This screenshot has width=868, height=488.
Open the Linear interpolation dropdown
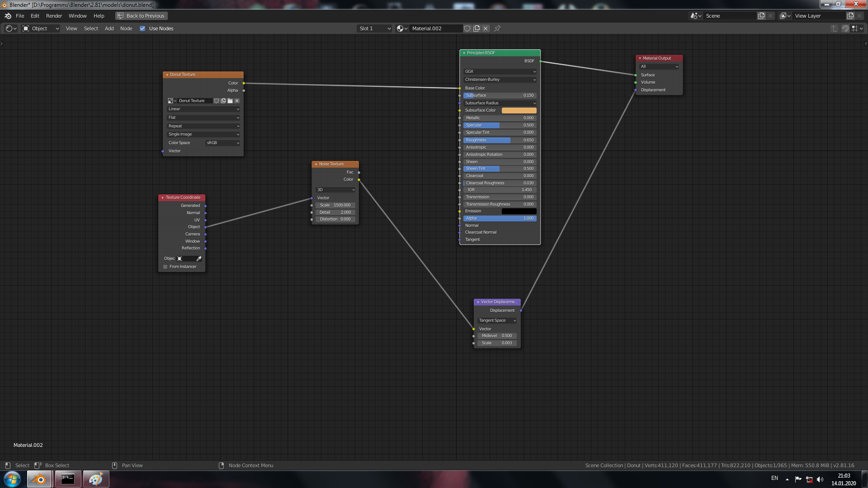[203, 109]
